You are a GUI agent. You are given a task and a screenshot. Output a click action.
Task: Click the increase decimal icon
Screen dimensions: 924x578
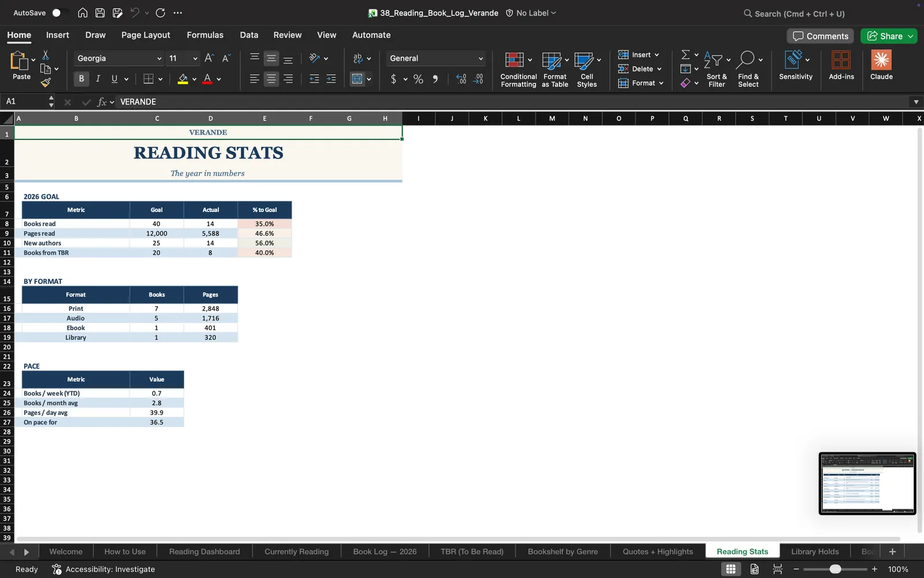pos(461,79)
